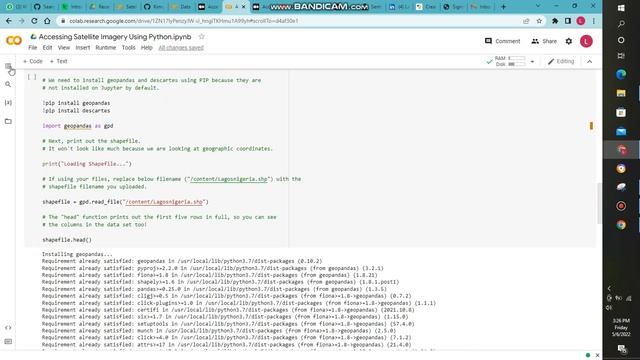Viewport: 640px width, 360px height.
Task: Open runtime connection options dropdown arrow
Action: 532,62
